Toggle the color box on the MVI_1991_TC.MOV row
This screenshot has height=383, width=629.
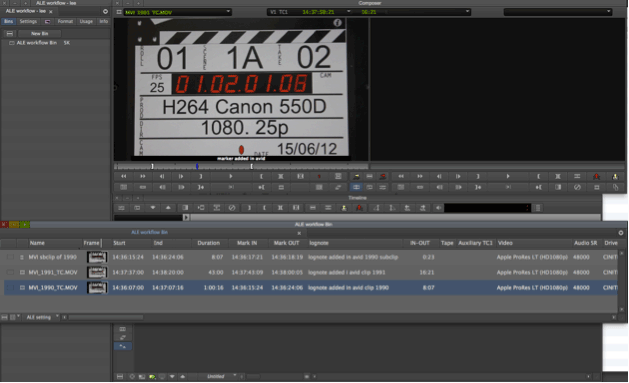click(x=10, y=272)
